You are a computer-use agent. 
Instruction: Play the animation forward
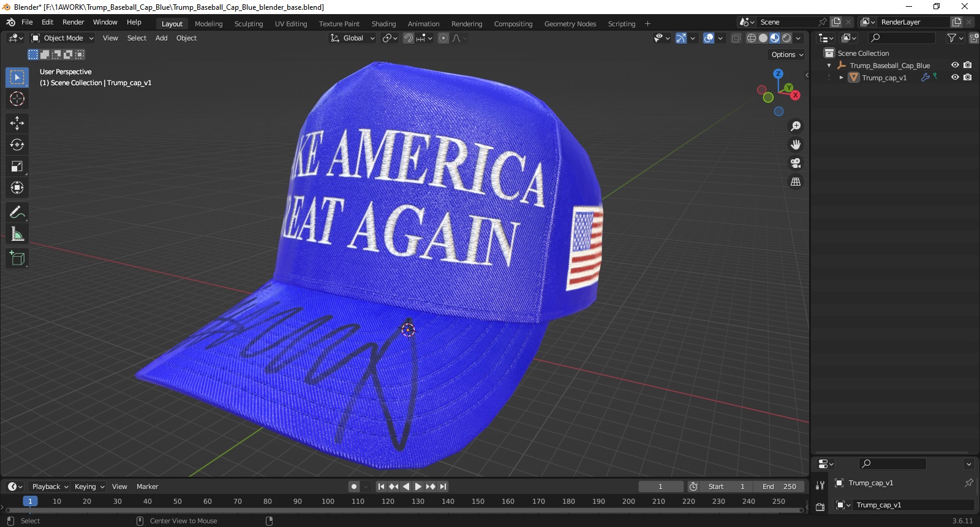[x=418, y=487]
